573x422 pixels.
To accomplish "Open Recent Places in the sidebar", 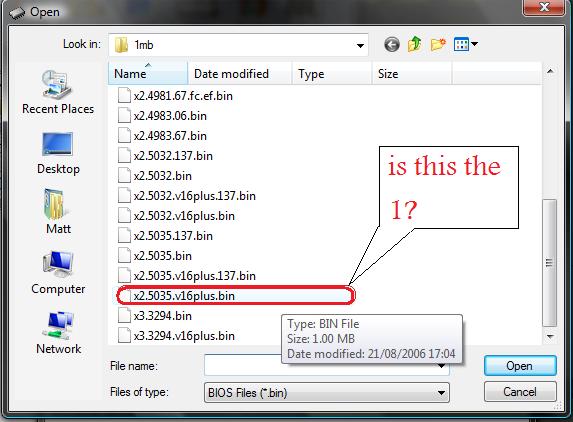I will [58, 93].
